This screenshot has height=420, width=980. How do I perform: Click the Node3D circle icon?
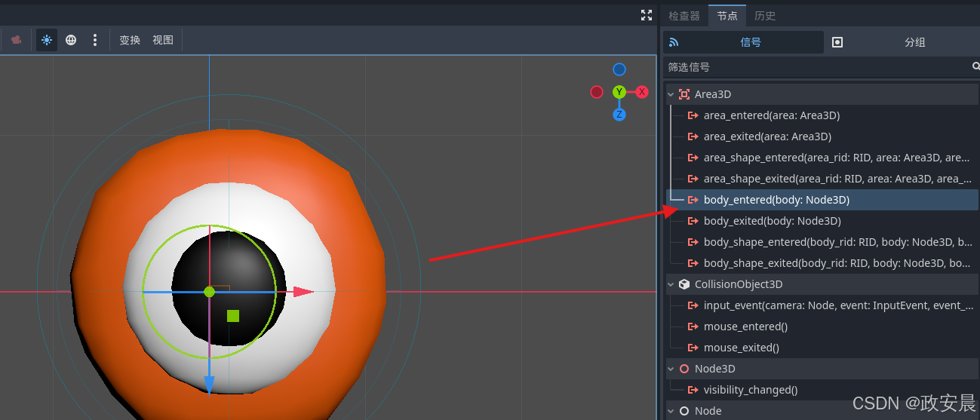684,369
